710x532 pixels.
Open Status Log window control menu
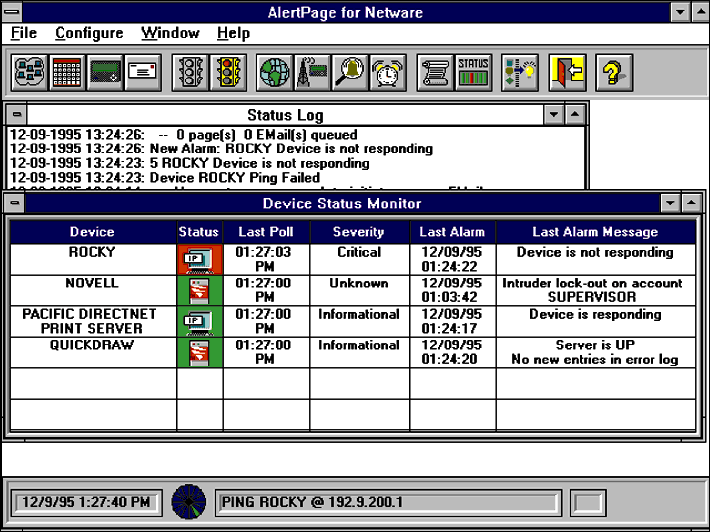17,115
